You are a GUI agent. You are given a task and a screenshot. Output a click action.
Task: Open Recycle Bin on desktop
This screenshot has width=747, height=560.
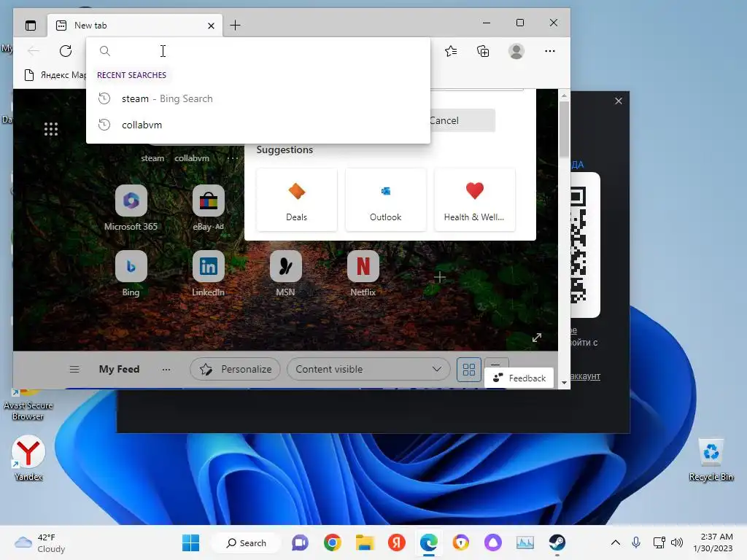(x=711, y=459)
